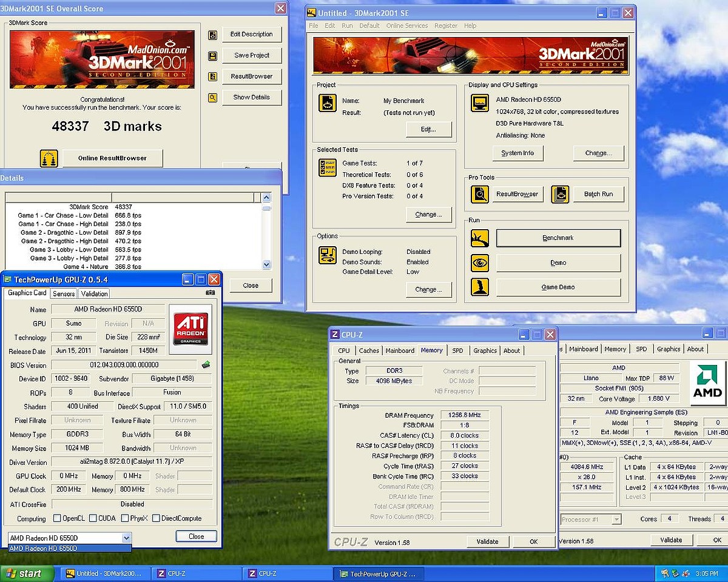
Task: Click the Demo eye icon
Action: (x=480, y=263)
